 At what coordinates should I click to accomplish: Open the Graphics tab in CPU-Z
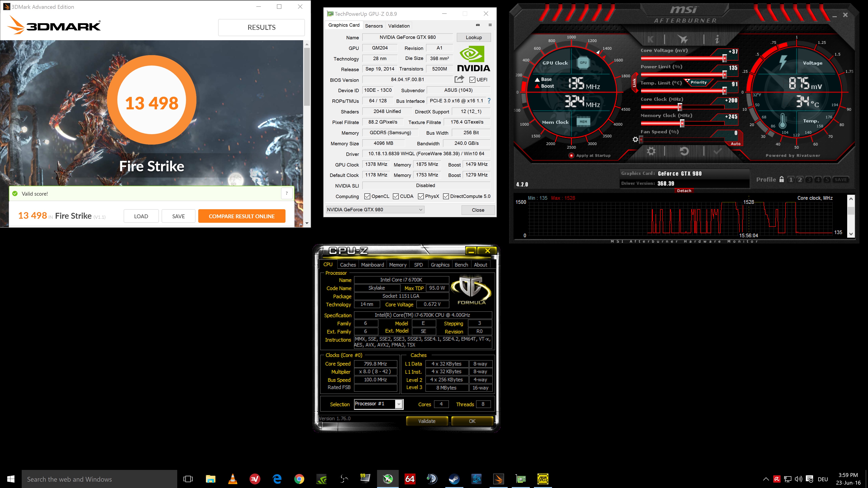[440, 265]
